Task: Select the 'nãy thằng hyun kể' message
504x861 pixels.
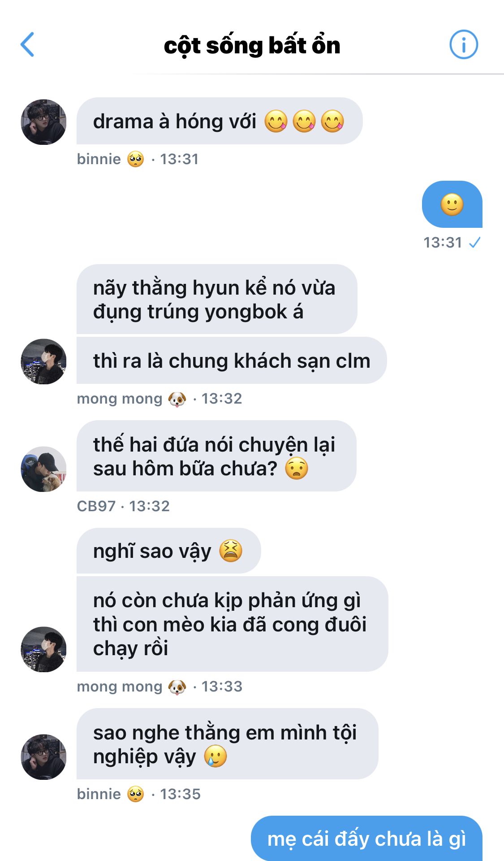Action: click(217, 299)
